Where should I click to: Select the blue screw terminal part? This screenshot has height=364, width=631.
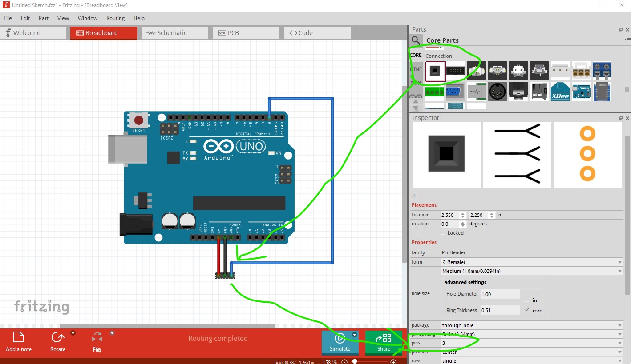pos(602,71)
